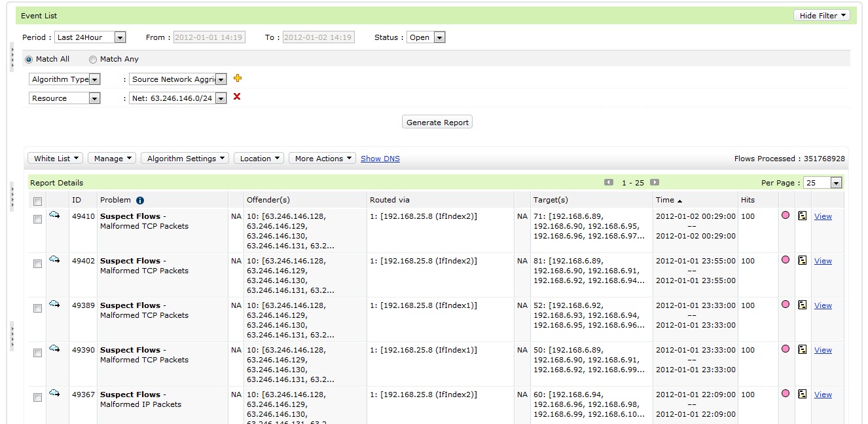Select the Match All radio button
Screen dimensions: 868x424
(x=28, y=59)
